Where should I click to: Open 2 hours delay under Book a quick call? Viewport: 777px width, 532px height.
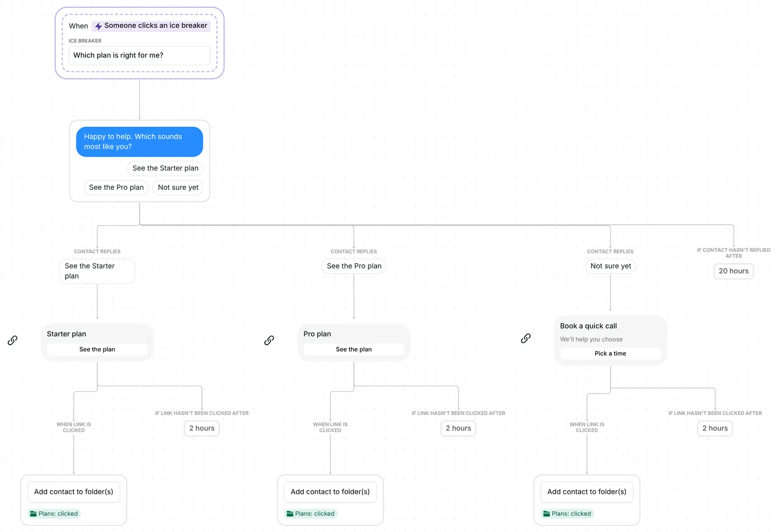click(x=715, y=428)
